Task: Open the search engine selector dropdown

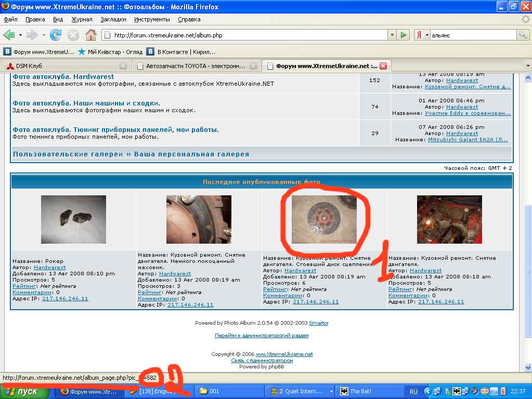Action: [x=427, y=35]
